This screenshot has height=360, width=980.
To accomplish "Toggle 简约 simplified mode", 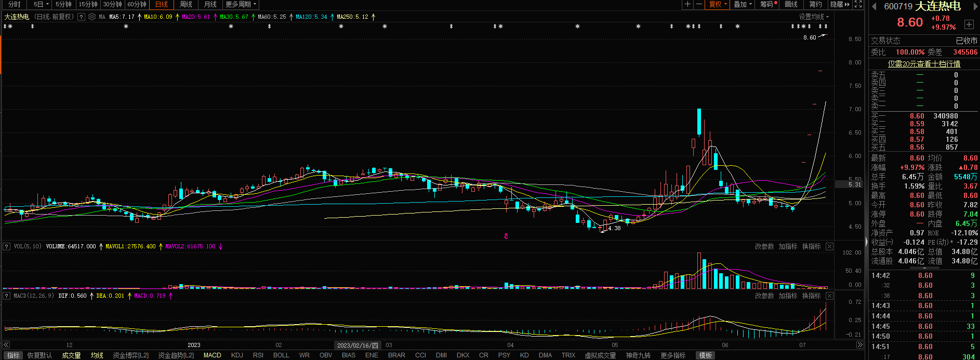I will coord(815,4).
